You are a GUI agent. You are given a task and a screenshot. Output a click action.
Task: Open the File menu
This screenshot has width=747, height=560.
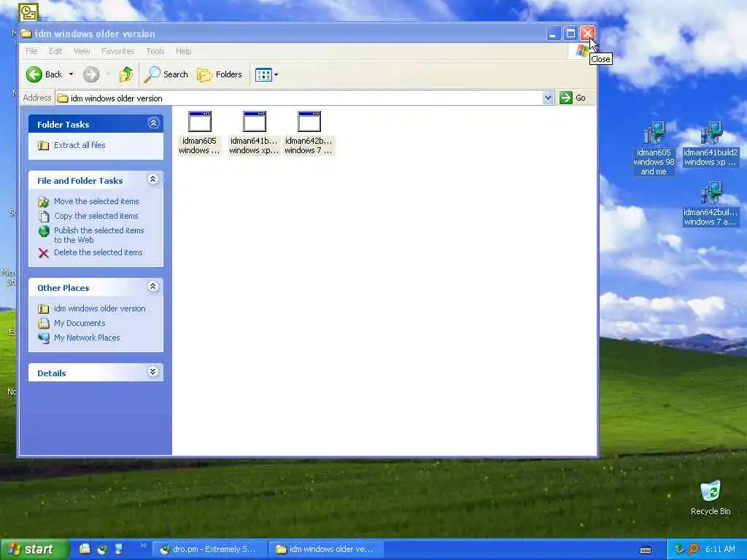(31, 51)
